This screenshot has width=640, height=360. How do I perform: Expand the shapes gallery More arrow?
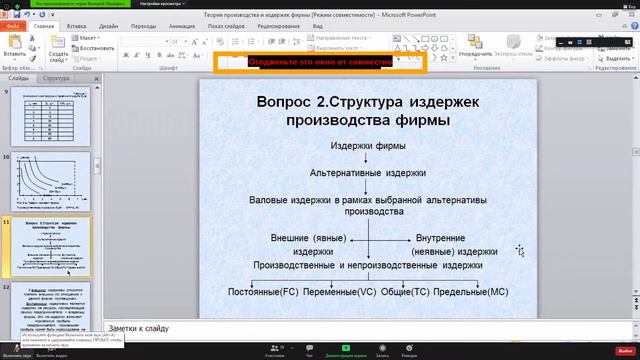(453, 58)
